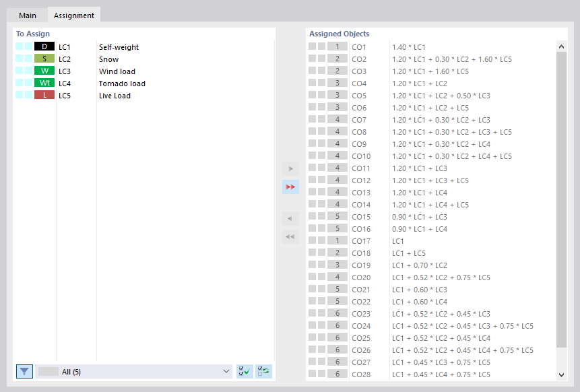Screen dimensions: 580x392
Task: Assign all load cases with the double right arrow
Action: coord(290,187)
